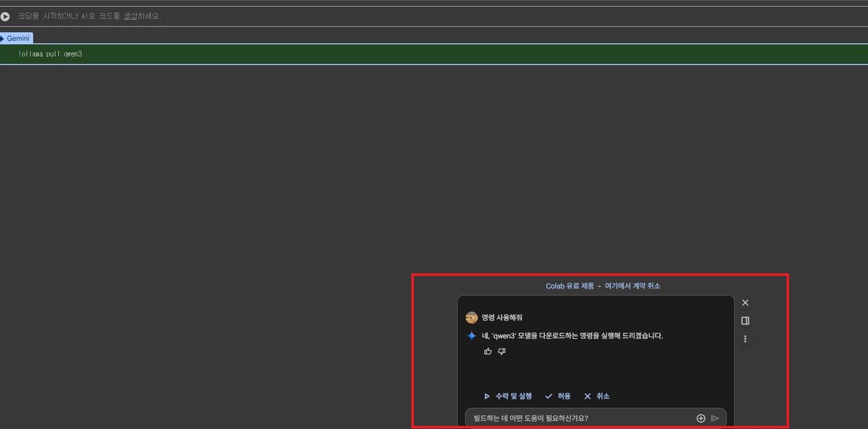Select the Gemini tab label above the code cell

tap(18, 39)
